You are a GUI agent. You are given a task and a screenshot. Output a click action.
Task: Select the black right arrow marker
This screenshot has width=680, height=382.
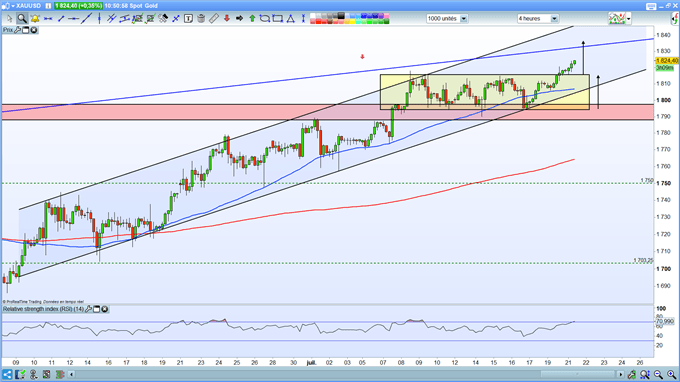239,19
